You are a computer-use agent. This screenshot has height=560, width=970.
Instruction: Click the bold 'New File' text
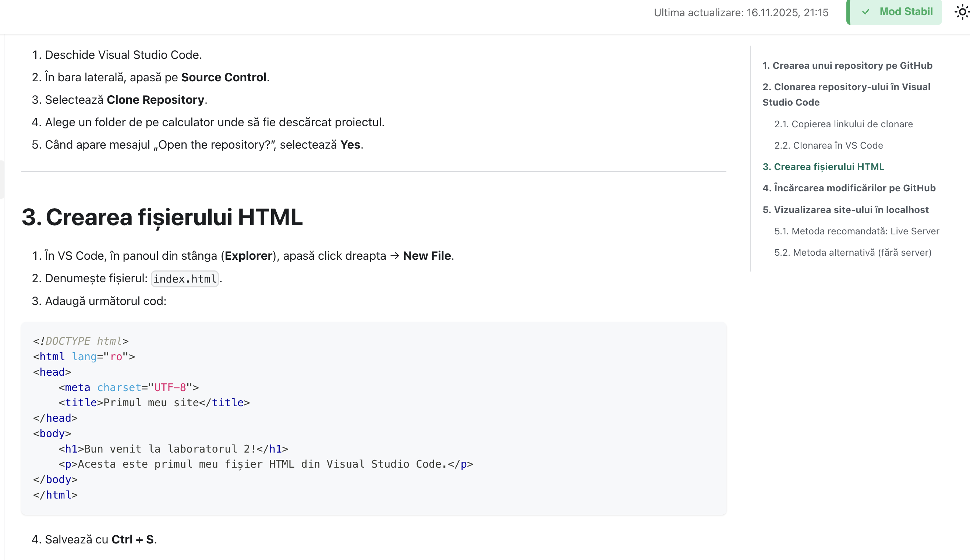[427, 255]
